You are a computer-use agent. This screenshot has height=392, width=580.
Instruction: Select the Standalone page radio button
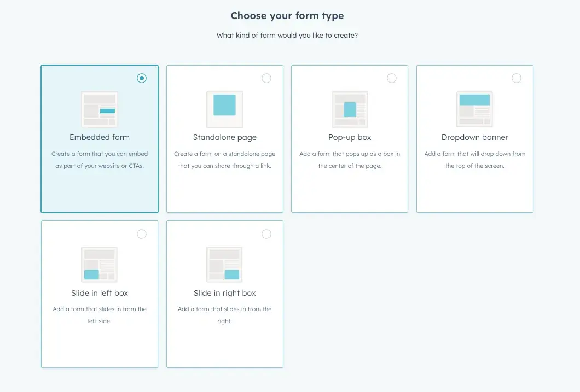point(266,78)
